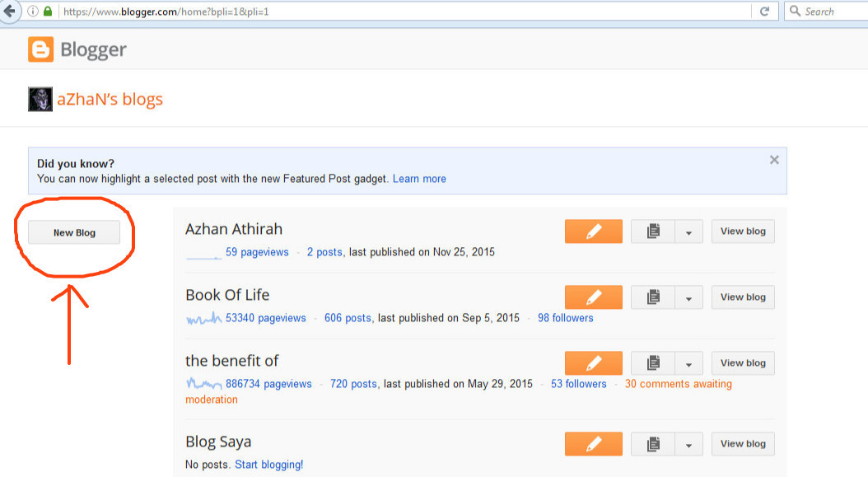
Task: Open Learn more link in tip banner
Action: pos(419,179)
